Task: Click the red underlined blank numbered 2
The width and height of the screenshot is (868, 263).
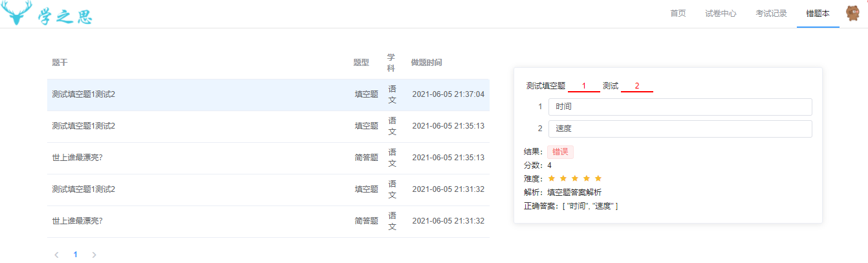Action: pos(637,86)
